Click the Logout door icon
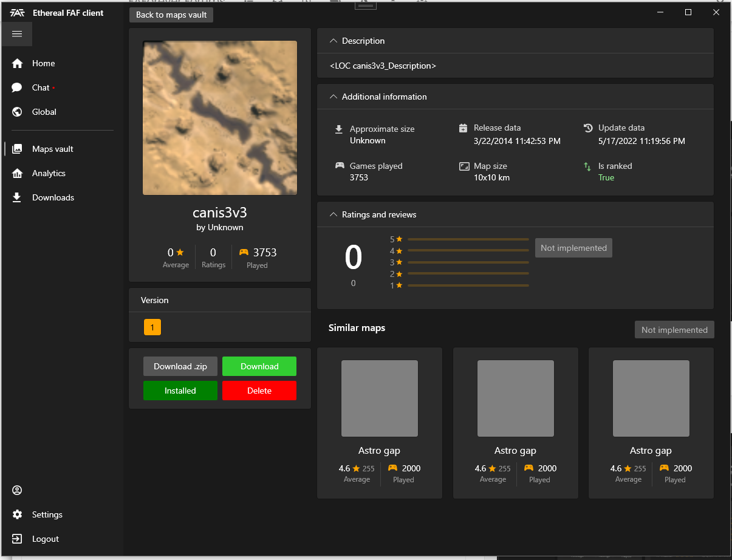This screenshot has height=560, width=732. pyautogui.click(x=17, y=539)
